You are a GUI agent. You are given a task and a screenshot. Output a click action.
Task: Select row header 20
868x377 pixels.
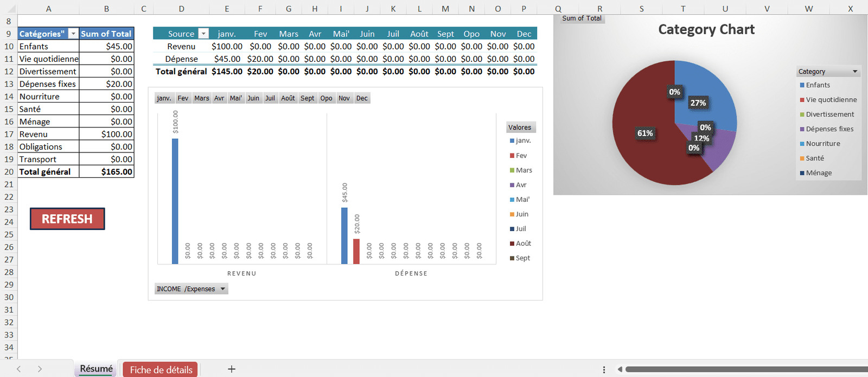[9, 171]
